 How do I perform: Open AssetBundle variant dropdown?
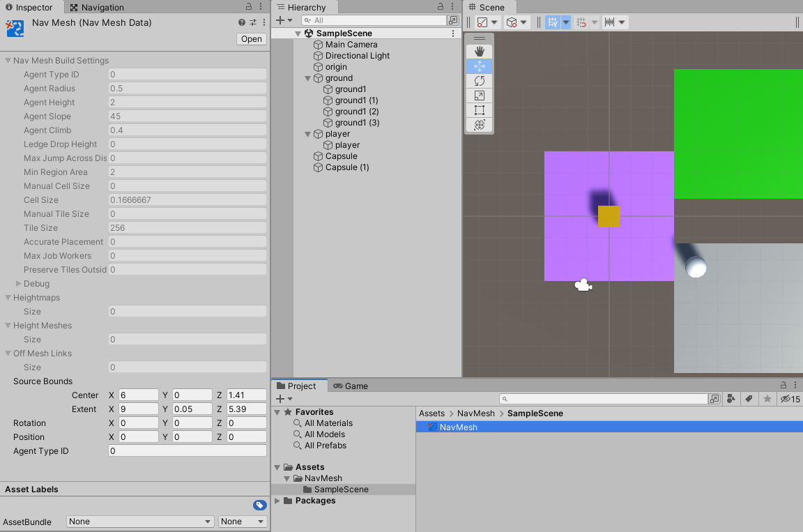point(243,522)
